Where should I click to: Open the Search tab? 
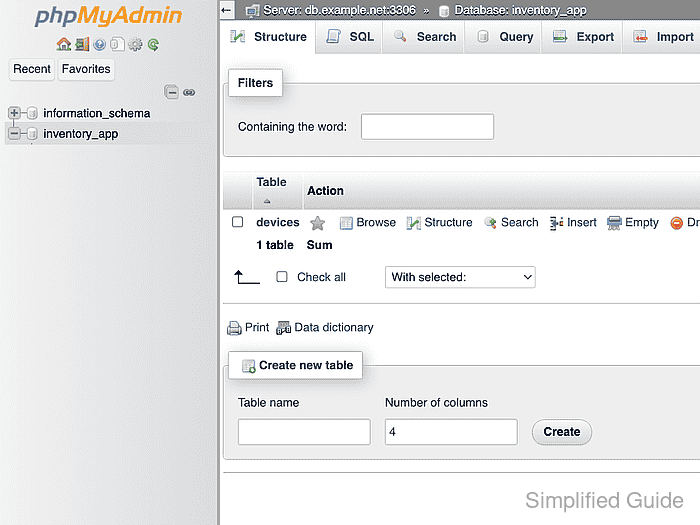[x=424, y=37]
